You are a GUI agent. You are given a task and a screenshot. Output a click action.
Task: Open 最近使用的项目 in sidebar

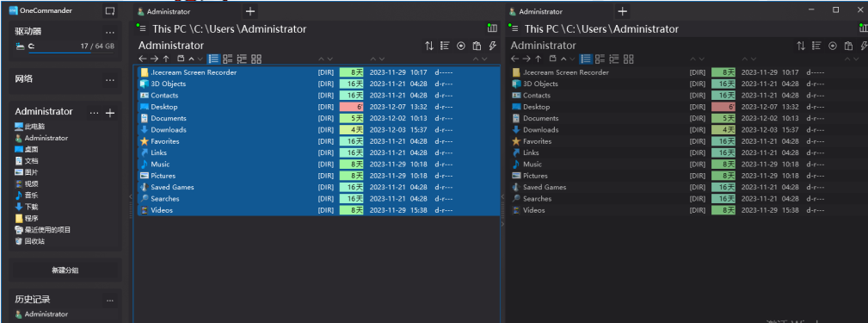pyautogui.click(x=43, y=230)
